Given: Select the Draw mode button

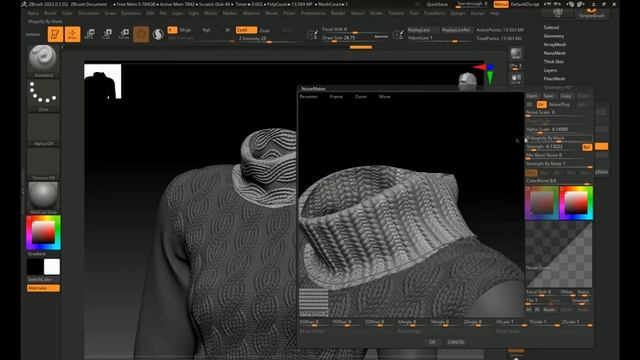Looking at the screenshot, I should coord(72,34).
